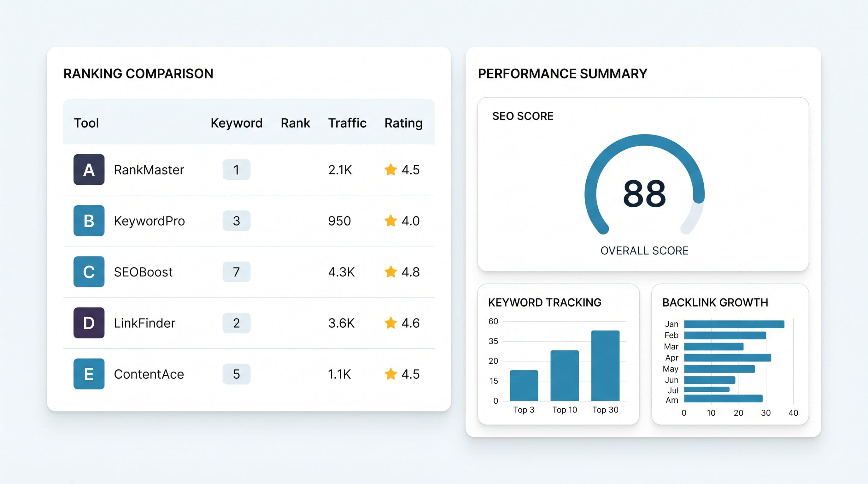
Task: Click the LinkFinder 'D' letter icon
Action: click(89, 323)
